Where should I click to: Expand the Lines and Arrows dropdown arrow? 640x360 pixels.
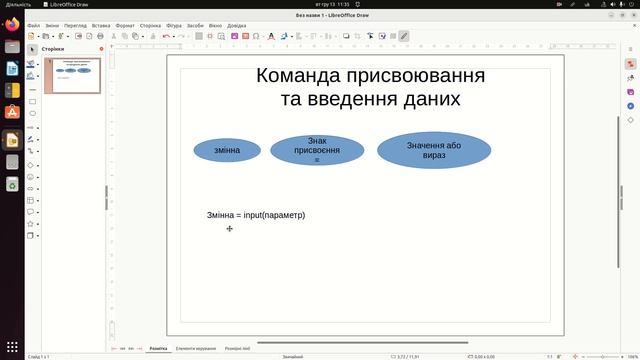coord(38,128)
